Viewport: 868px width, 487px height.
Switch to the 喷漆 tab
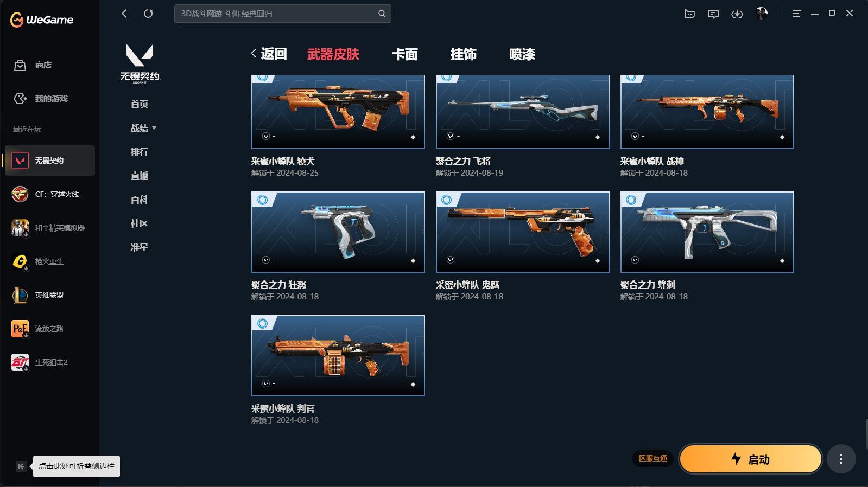click(522, 54)
